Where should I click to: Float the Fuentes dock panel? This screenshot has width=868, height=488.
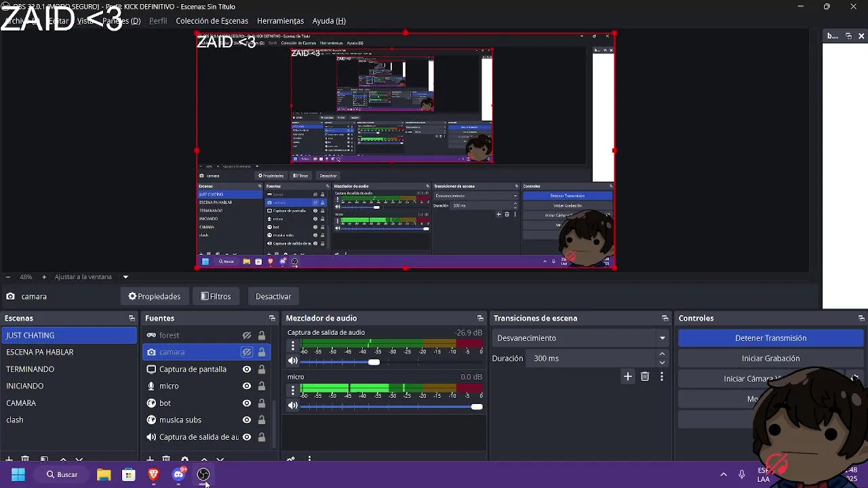272,318
